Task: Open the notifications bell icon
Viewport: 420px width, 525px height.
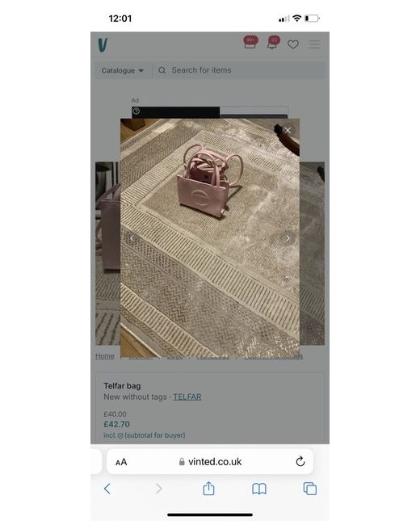Action: [273, 43]
